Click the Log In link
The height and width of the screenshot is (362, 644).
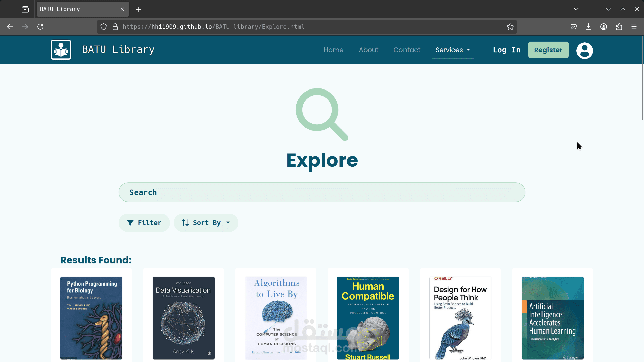[506, 50]
